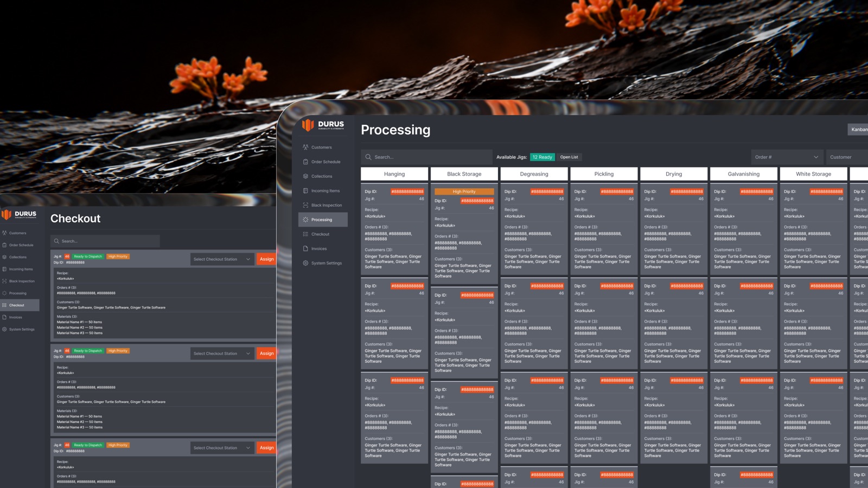Click the Open List button
Screen dimensions: 868x488
[569, 157]
